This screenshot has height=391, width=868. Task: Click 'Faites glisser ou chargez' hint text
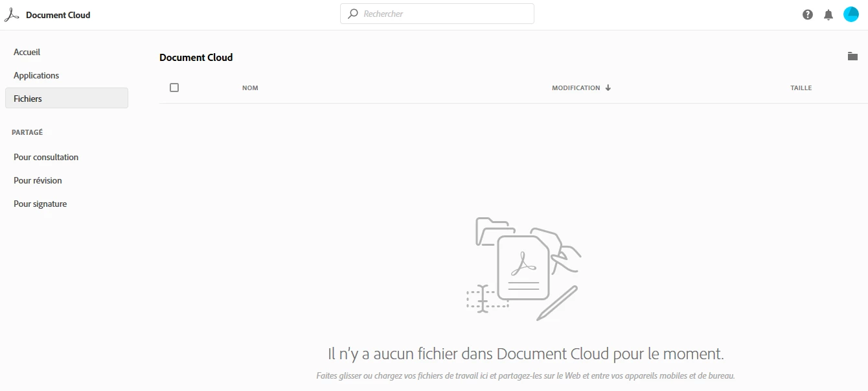[526, 375]
